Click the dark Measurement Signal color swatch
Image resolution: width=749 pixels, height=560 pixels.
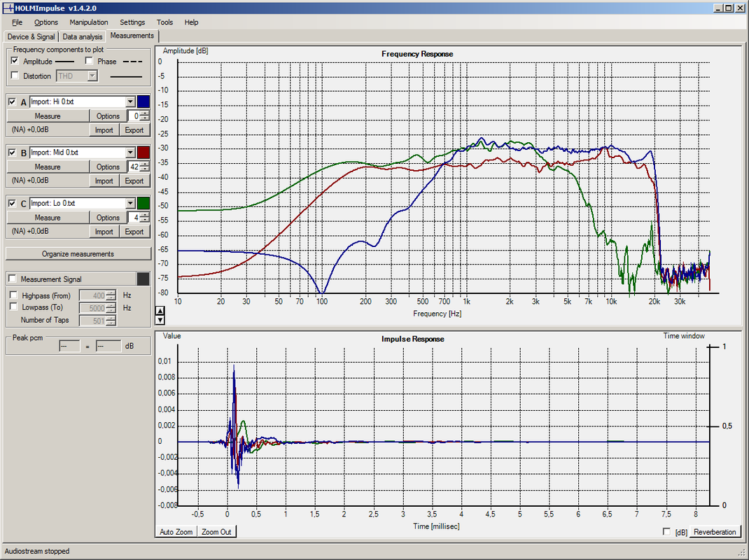(143, 279)
